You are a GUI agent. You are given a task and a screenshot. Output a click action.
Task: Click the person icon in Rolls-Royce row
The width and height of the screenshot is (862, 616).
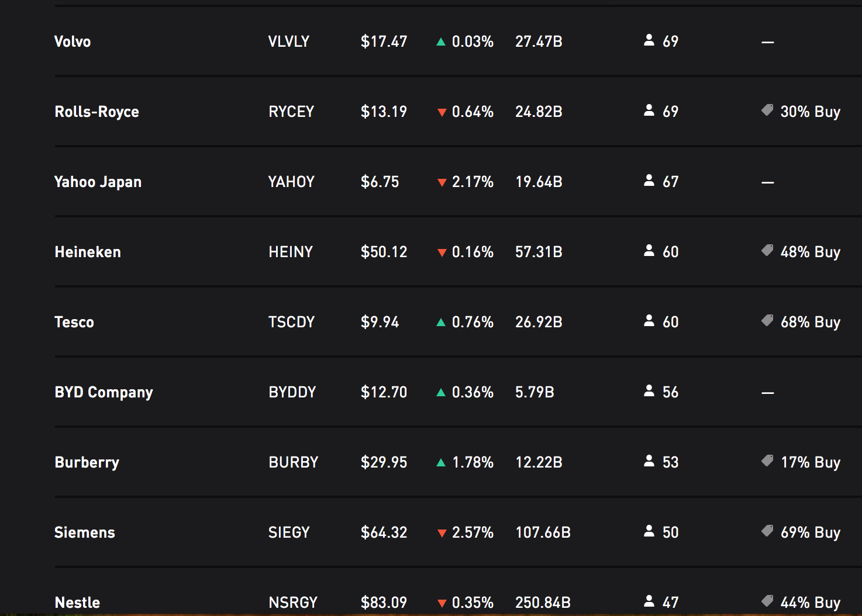click(x=649, y=110)
